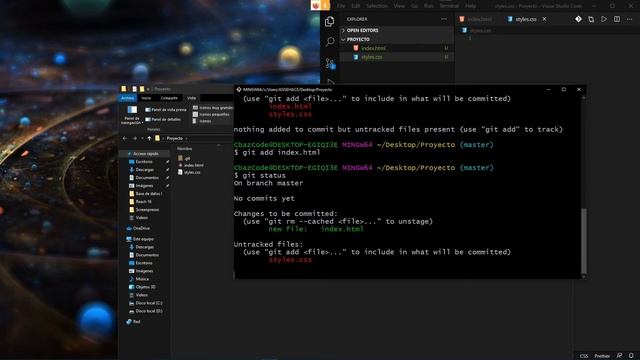This screenshot has height=360, width=640.
Task: Open Disco local (D:) drive
Action: point(145,311)
